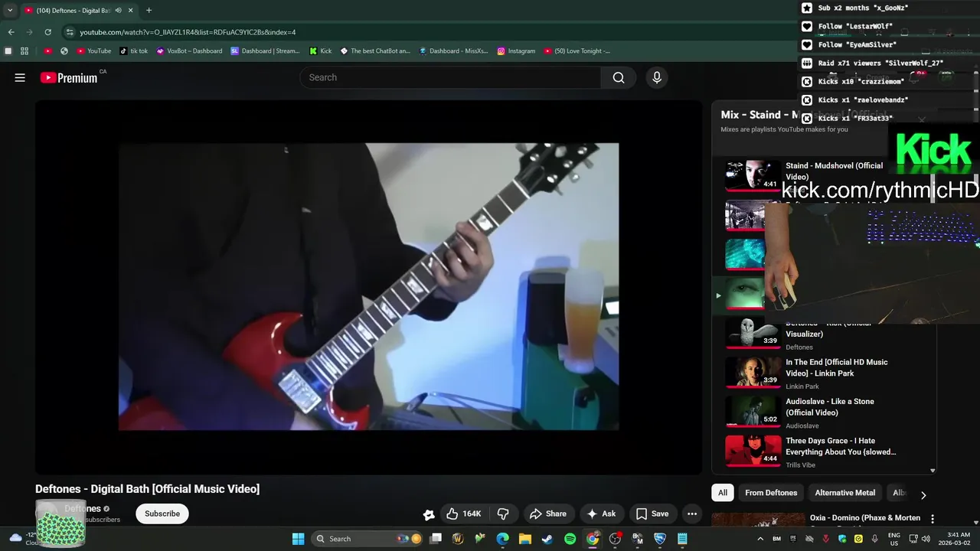Screen dimensions: 980x551
Task: Open OBS Studio from the taskbar
Action: pos(615,539)
